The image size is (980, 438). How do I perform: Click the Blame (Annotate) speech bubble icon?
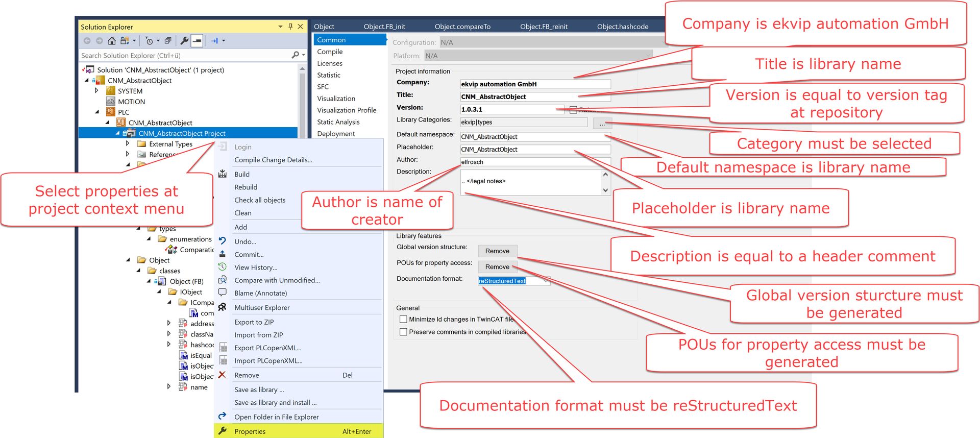pos(223,293)
